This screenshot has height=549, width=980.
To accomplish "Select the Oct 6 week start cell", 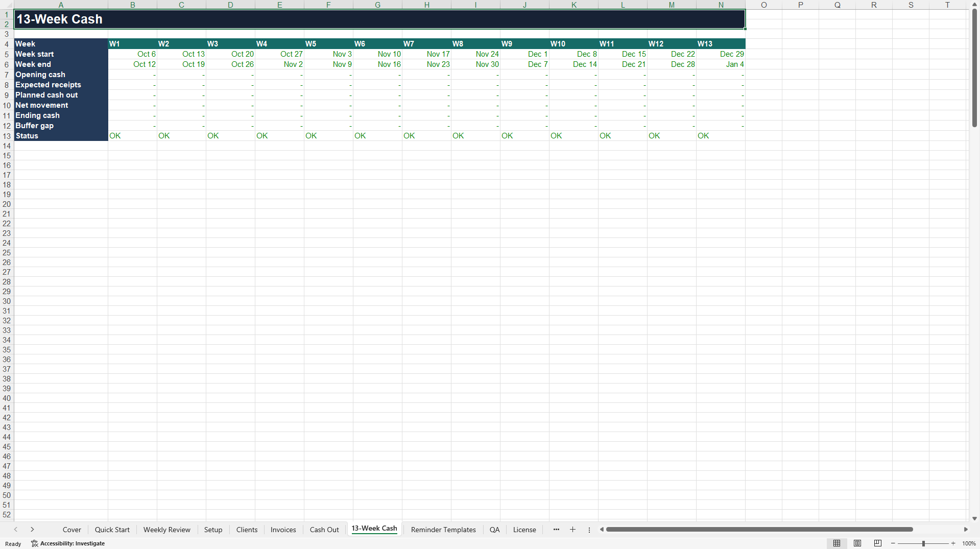I will pos(132,54).
